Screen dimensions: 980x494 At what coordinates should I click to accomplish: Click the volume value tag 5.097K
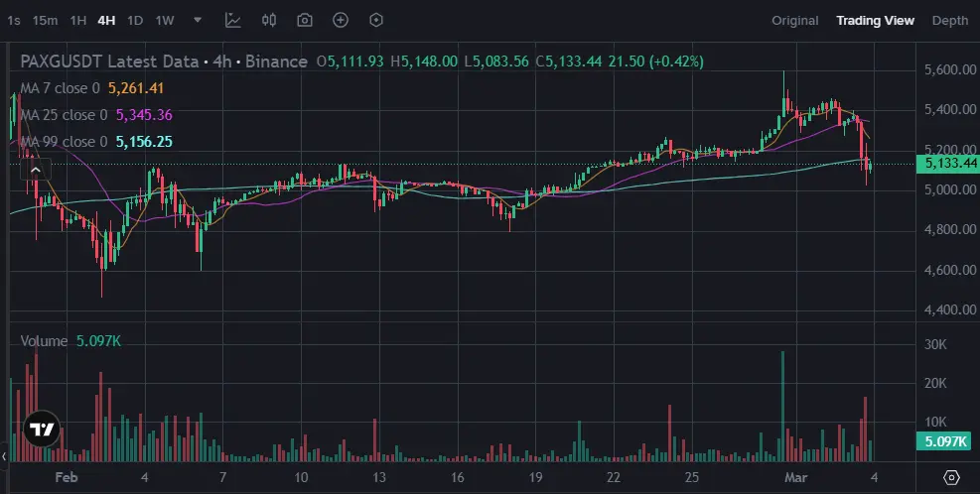[x=945, y=441]
